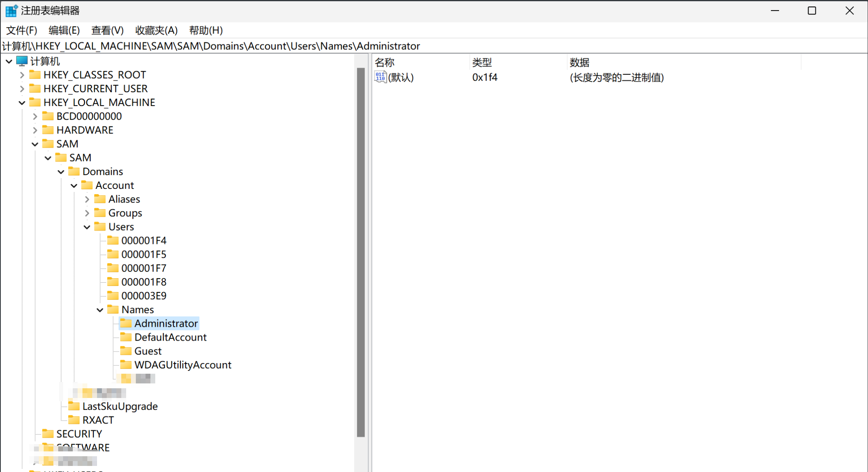The height and width of the screenshot is (472, 868).
Task: Expand the HARDWARE key
Action: point(35,130)
